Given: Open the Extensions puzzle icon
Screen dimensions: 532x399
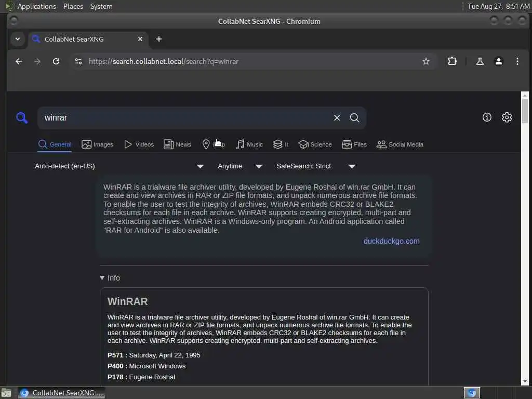Looking at the screenshot, I should tap(453, 61).
